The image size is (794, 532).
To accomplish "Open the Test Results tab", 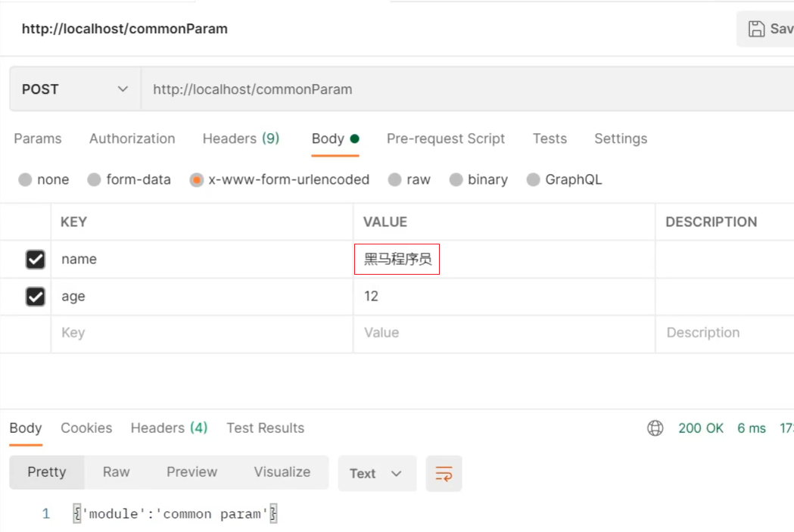I will click(266, 428).
